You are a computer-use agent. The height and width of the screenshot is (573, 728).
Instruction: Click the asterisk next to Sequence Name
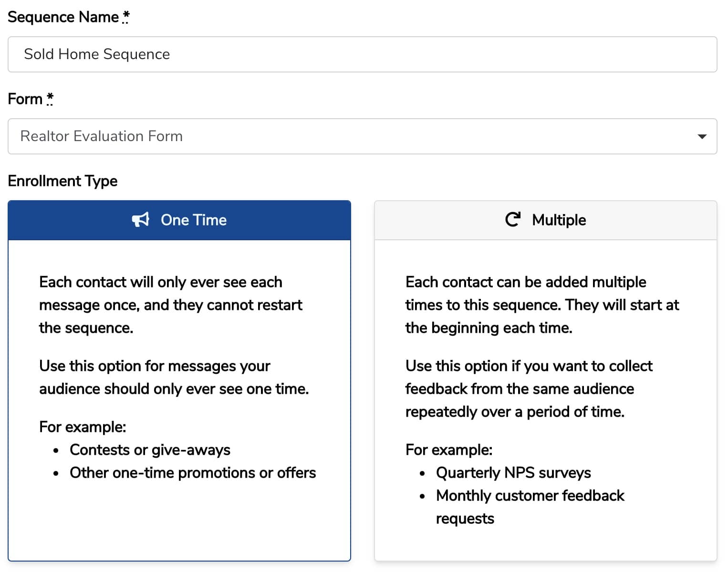[x=125, y=17]
